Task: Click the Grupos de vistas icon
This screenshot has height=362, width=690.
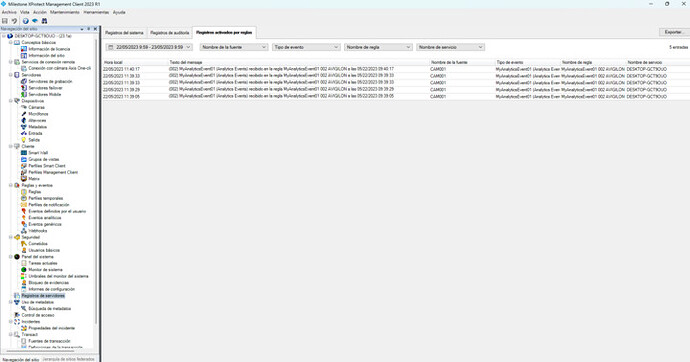Action: (24, 159)
